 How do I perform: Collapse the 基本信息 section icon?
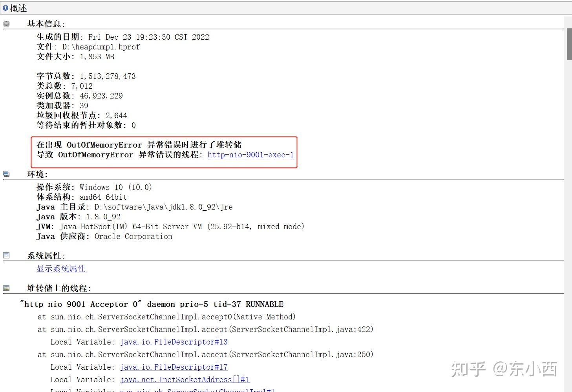pyautogui.click(x=6, y=24)
